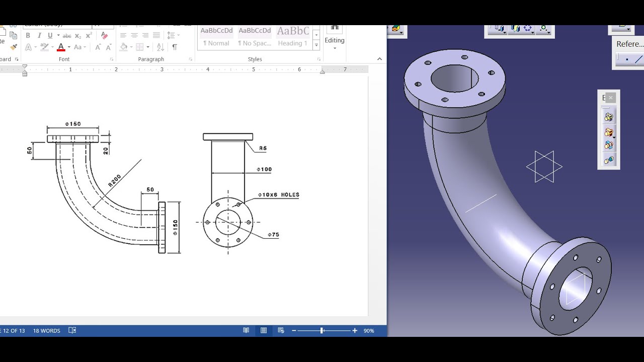The image size is (644, 362).
Task: Toggle show paragraph marks pilcrow
Action: (x=175, y=47)
